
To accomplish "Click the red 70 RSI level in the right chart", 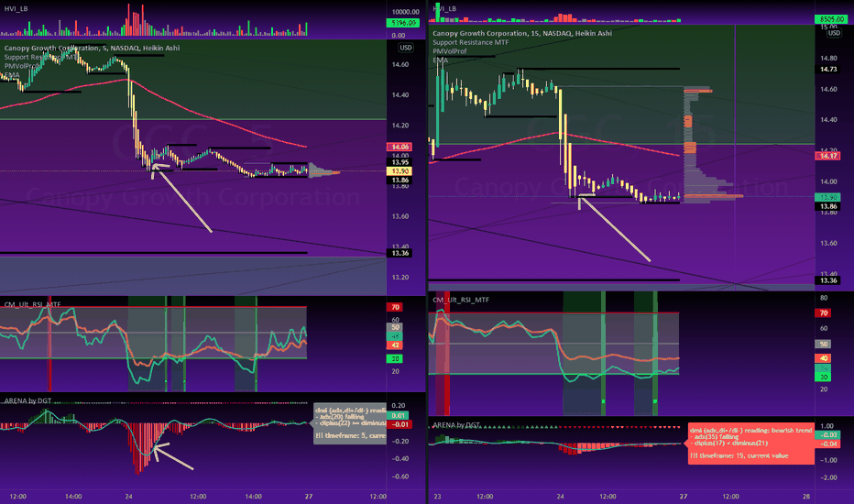I will pos(823,313).
